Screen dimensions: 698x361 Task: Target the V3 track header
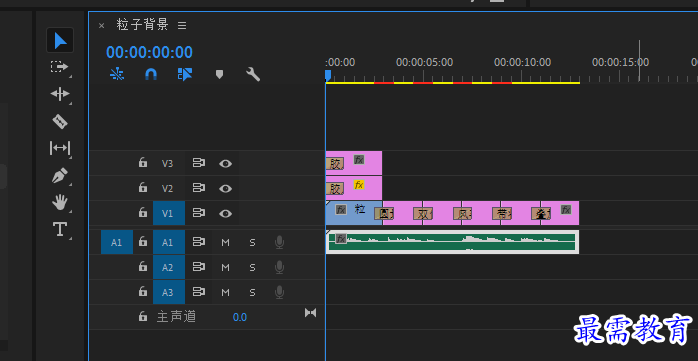coord(167,163)
